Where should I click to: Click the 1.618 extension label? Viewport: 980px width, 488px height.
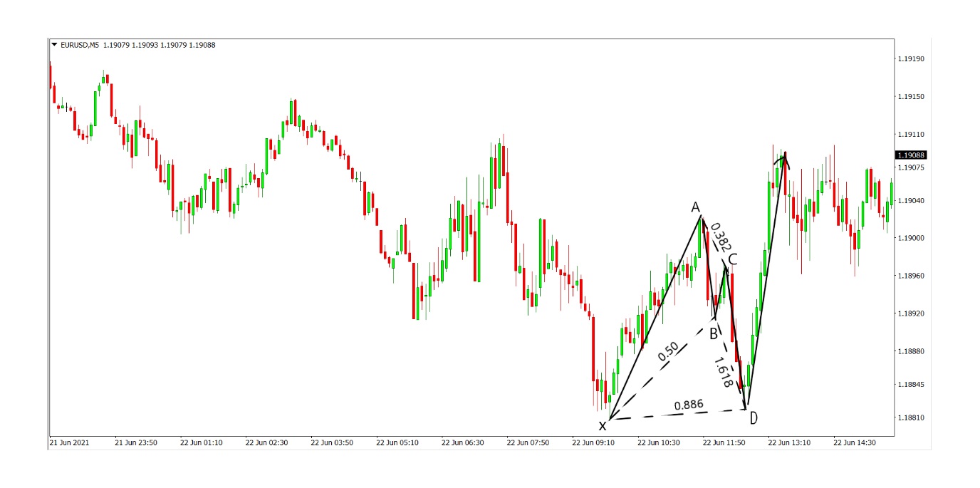pos(724,372)
